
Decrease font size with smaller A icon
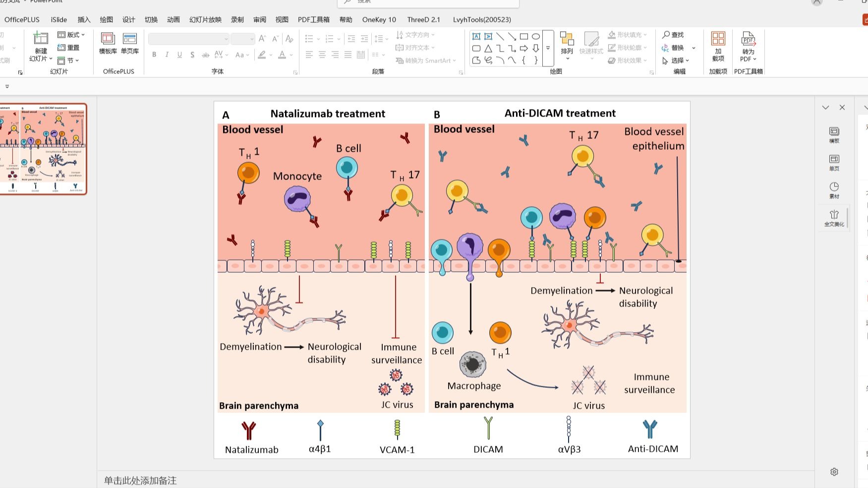click(276, 39)
